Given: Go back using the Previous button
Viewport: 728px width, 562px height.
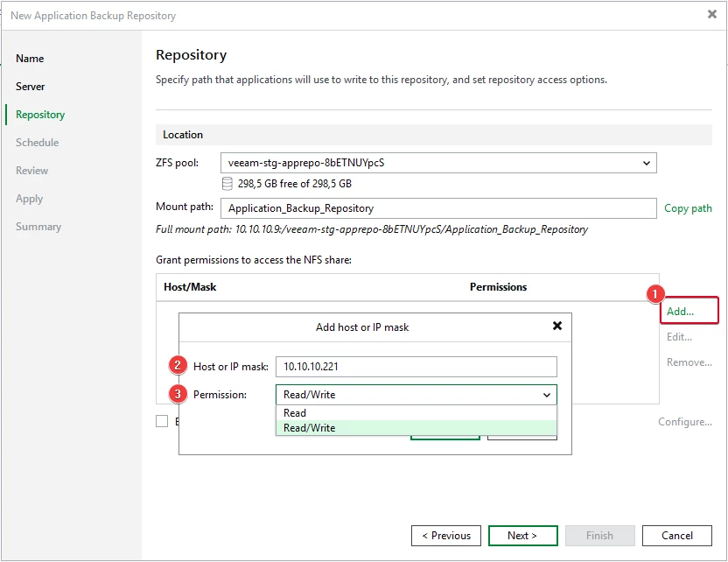Looking at the screenshot, I should [x=445, y=536].
